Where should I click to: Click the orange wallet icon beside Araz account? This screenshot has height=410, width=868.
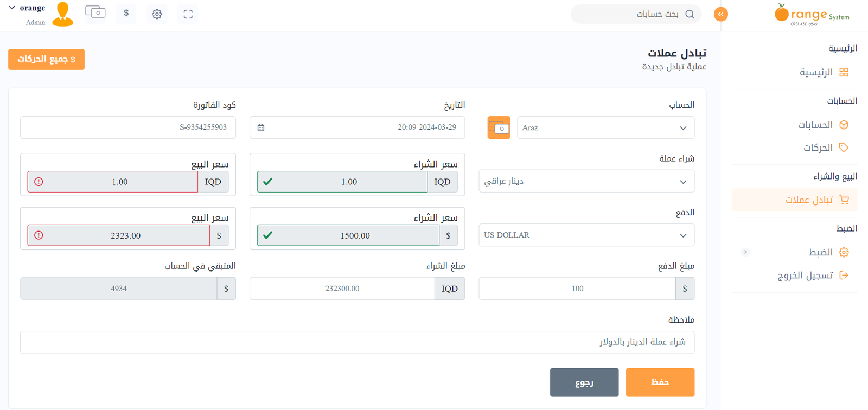coord(499,128)
